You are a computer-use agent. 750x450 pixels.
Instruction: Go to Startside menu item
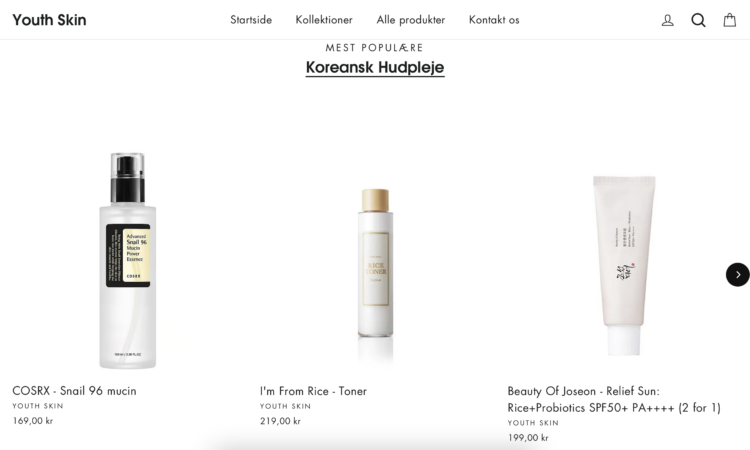pos(251,20)
